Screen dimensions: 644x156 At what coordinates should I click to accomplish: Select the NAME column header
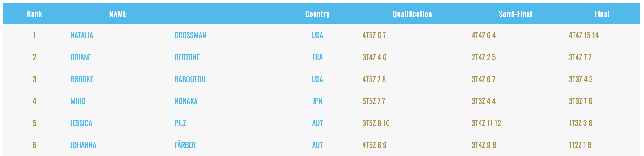(118, 14)
